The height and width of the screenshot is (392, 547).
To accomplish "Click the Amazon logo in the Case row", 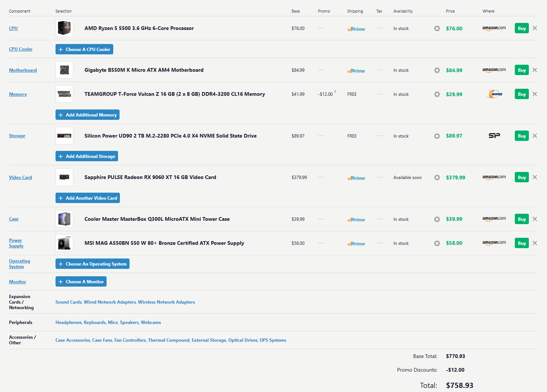I will coord(494,219).
